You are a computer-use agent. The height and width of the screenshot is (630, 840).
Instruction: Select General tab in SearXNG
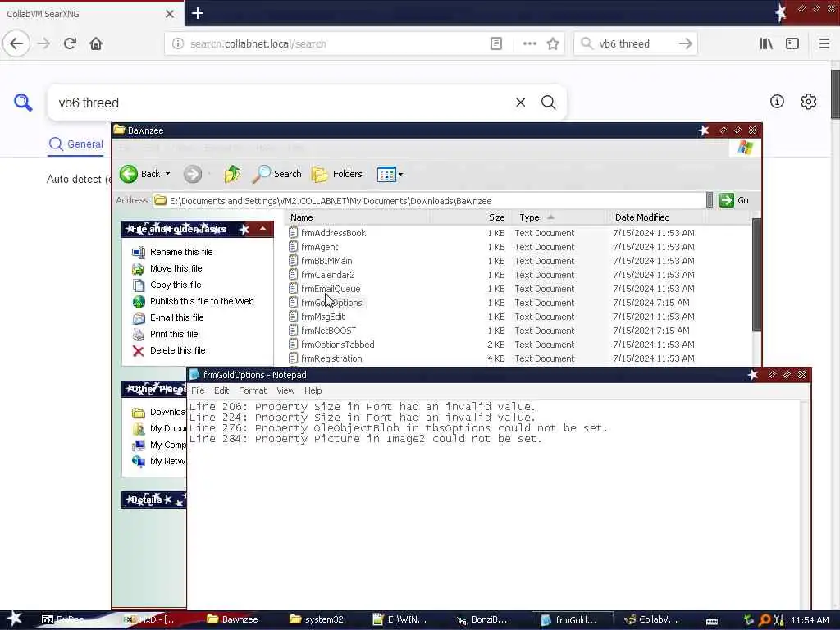(76, 144)
